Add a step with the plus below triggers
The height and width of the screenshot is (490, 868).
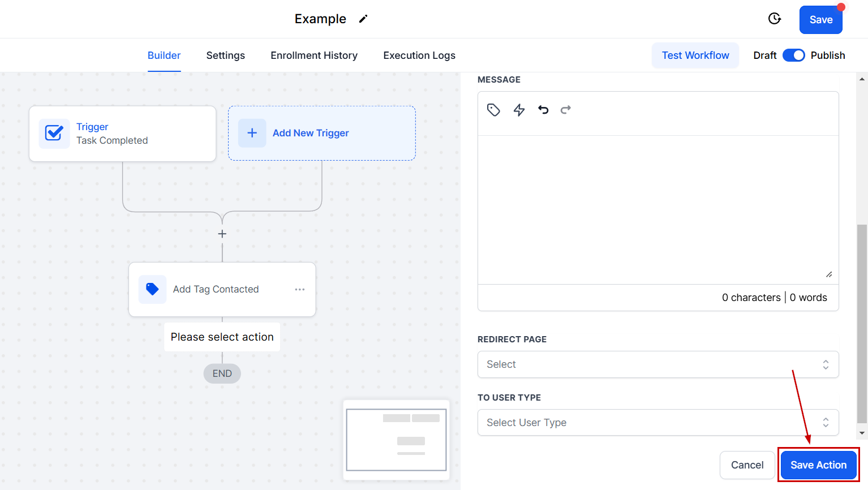pos(222,234)
